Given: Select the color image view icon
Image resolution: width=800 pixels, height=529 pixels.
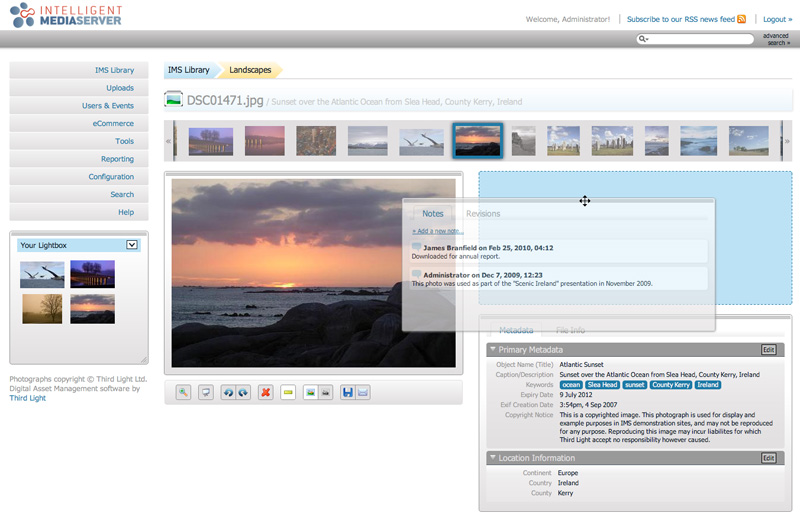Looking at the screenshot, I should [311, 392].
